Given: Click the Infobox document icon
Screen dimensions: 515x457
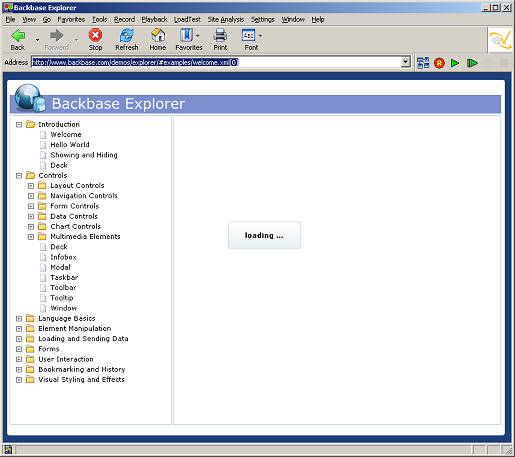Looking at the screenshot, I should 43,257.
